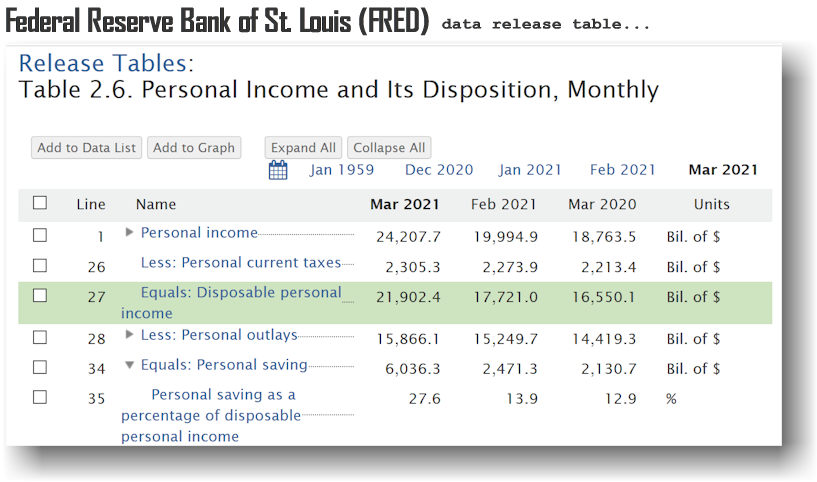
Task: Select the value 2,273.9 in Feb 2021
Action: (x=510, y=267)
